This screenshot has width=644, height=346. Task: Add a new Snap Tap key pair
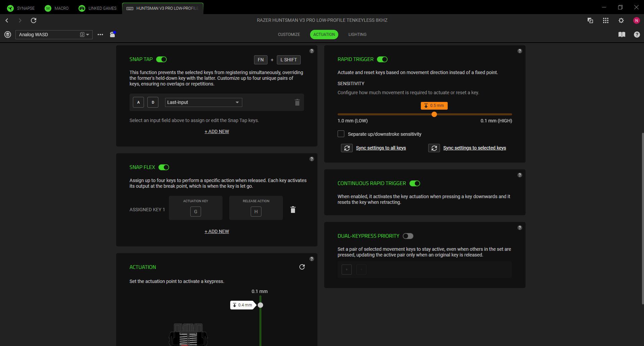point(217,131)
